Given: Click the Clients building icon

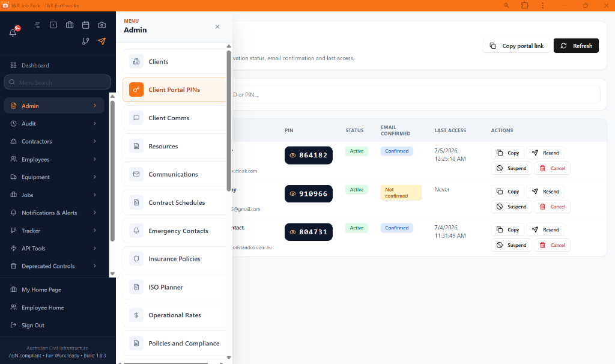Looking at the screenshot, I should (x=136, y=62).
